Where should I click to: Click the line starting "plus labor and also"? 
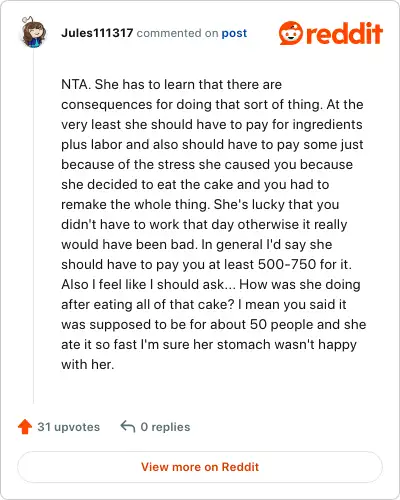[x=212, y=144]
